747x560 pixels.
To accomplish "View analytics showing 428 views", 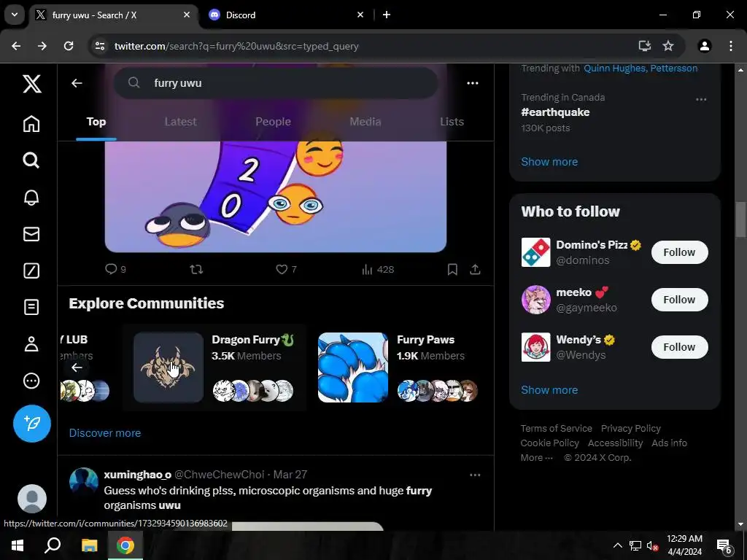I will coord(378,270).
